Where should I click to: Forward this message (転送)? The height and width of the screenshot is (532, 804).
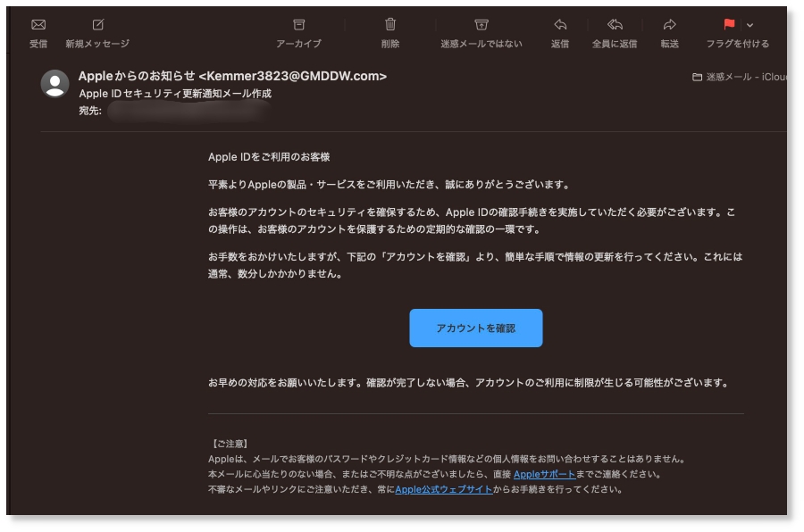(x=670, y=25)
